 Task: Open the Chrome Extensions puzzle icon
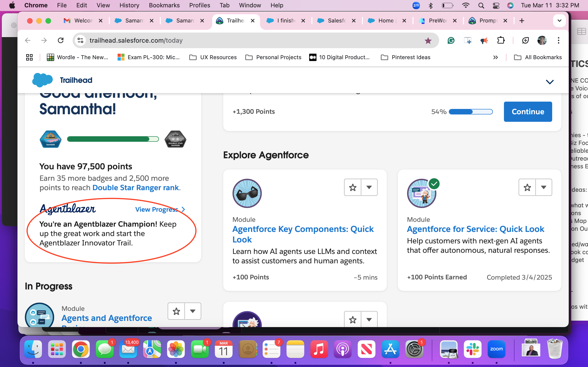tap(501, 41)
